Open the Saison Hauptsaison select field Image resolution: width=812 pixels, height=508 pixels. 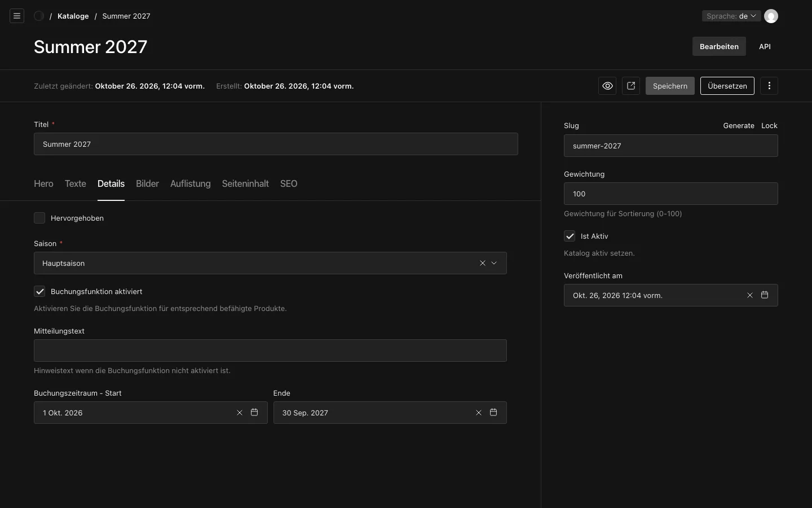pos(270,263)
